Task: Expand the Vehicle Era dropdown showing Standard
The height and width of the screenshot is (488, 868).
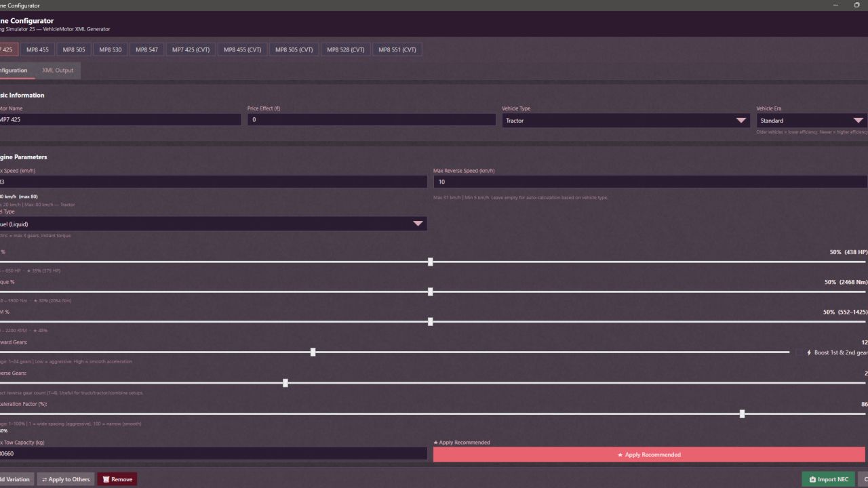Action: tap(812, 120)
